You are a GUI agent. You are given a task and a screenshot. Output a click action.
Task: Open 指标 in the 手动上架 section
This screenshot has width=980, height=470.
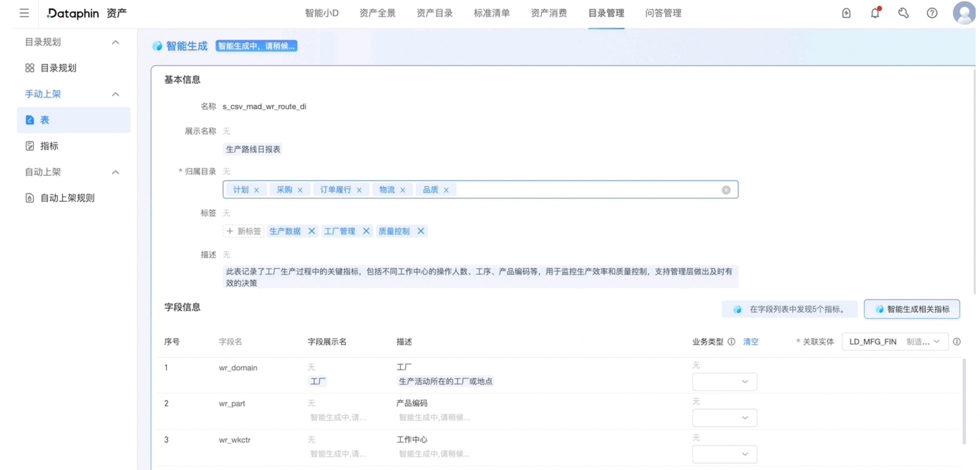click(x=49, y=146)
